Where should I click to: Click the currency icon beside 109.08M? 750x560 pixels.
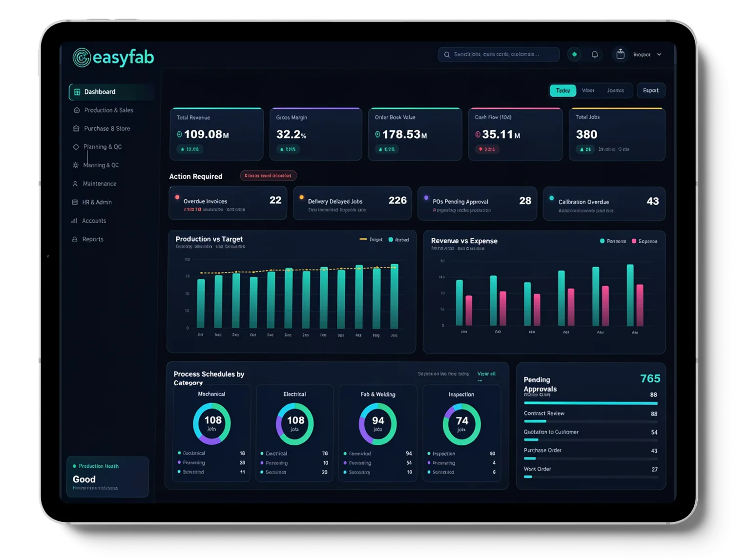179,134
